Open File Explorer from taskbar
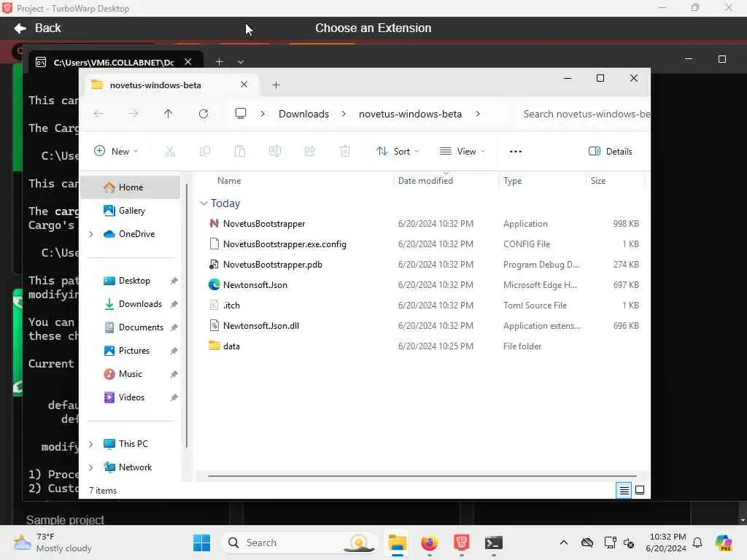The height and width of the screenshot is (560, 747). point(397,542)
